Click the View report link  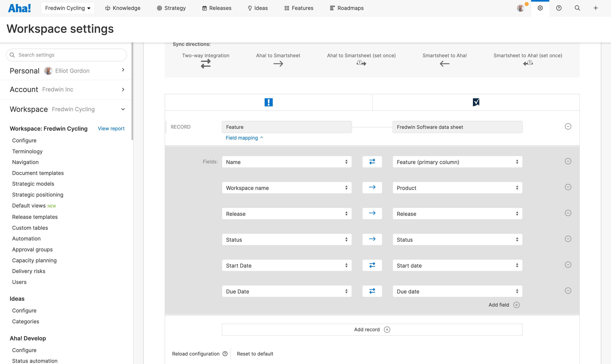click(111, 129)
